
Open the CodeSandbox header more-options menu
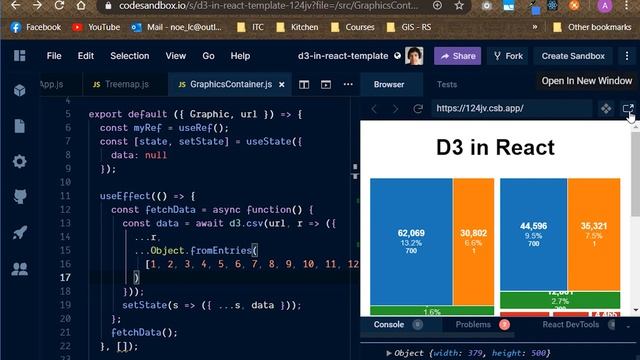(627, 56)
